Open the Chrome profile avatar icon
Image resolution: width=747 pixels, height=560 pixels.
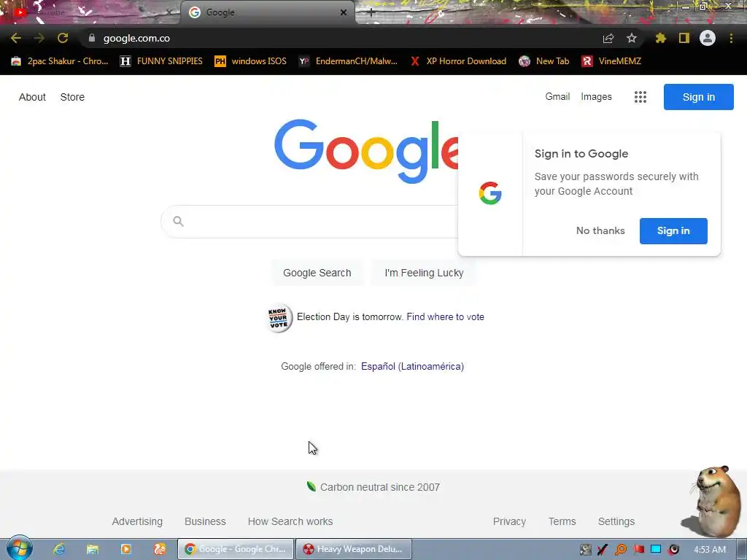pos(708,38)
